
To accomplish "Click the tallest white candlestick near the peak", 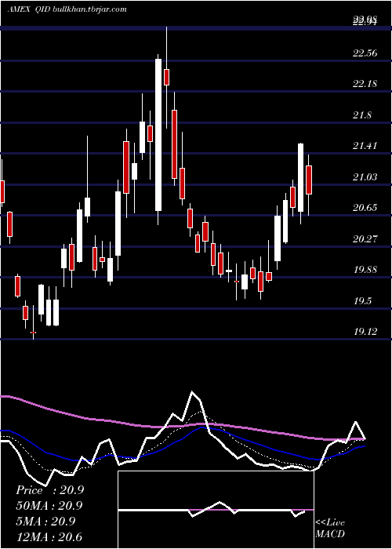I will coord(158,135).
